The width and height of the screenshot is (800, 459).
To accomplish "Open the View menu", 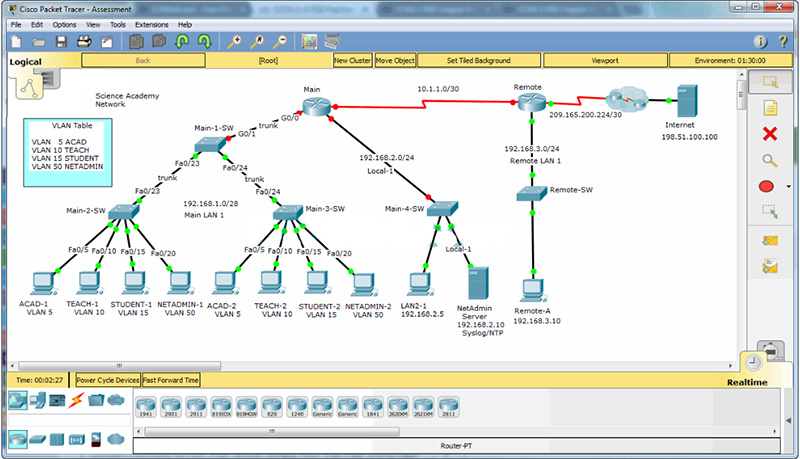I will (93, 24).
